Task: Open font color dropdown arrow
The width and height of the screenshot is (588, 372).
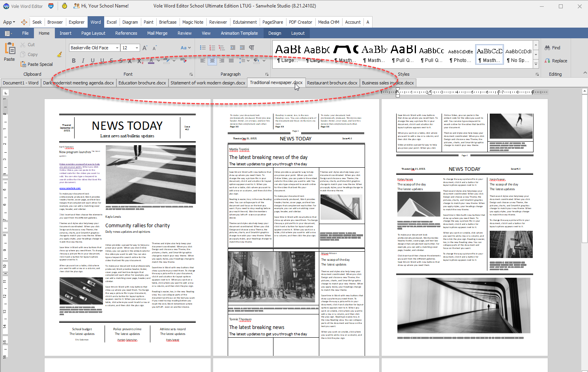Action: coord(158,60)
